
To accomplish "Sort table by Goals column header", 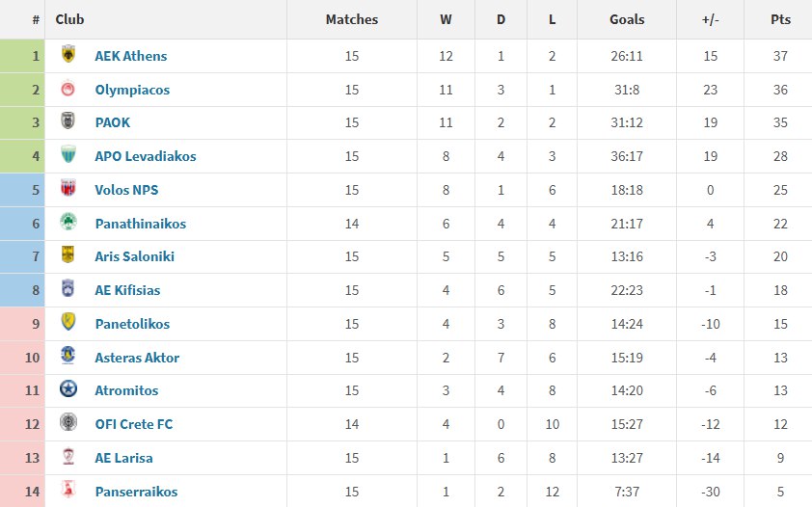I will 627,19.
